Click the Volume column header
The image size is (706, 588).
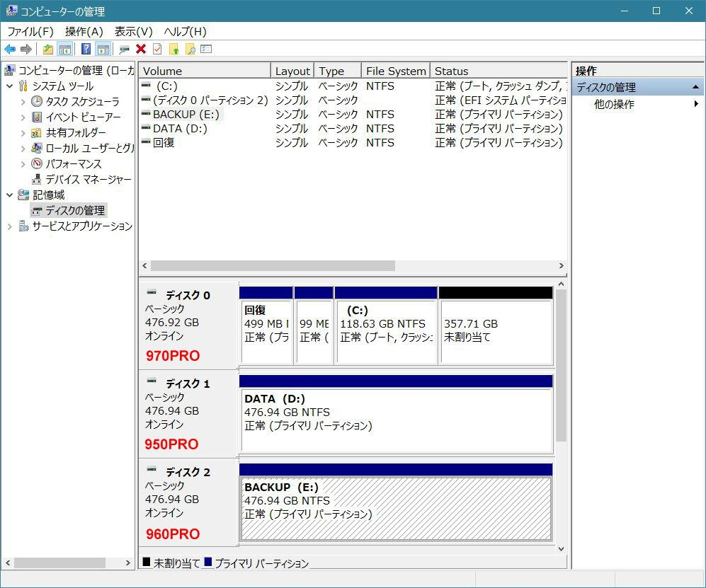pos(205,71)
